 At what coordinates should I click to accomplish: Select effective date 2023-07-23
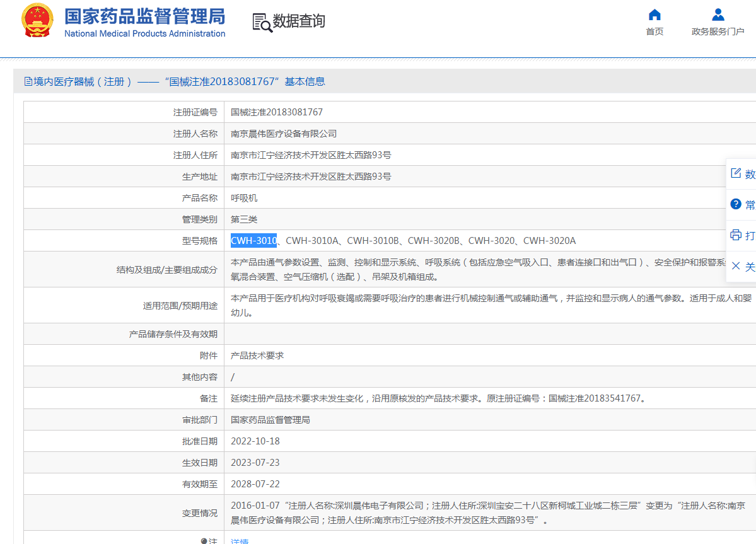(x=255, y=463)
